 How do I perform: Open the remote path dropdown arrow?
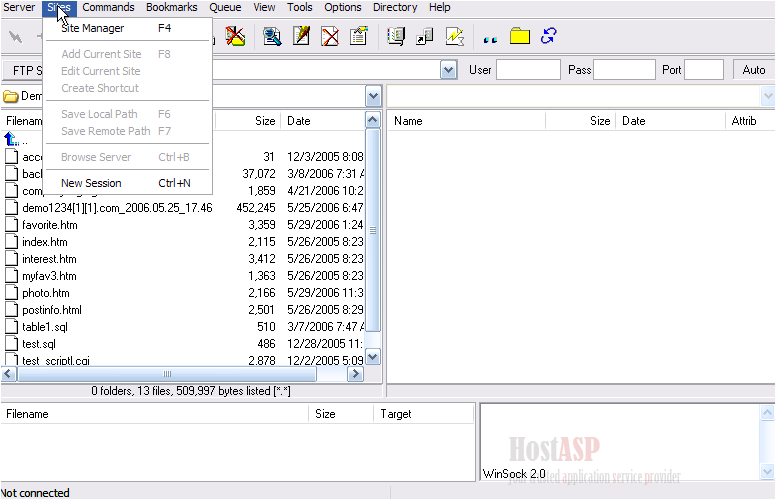tap(767, 97)
